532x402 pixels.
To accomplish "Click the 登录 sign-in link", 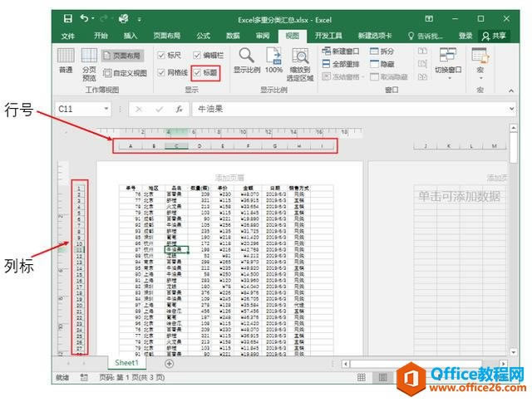I will 465,36.
